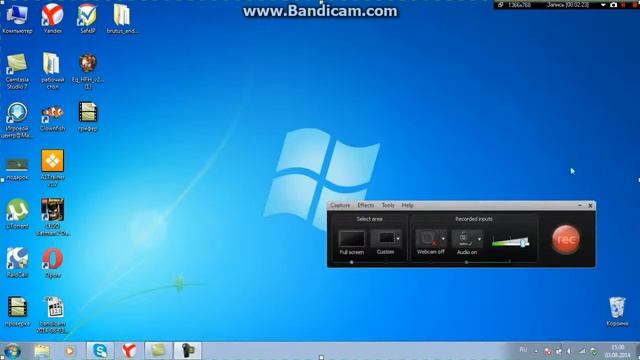
Task: Switch to Skype in taskbar
Action: (100, 351)
